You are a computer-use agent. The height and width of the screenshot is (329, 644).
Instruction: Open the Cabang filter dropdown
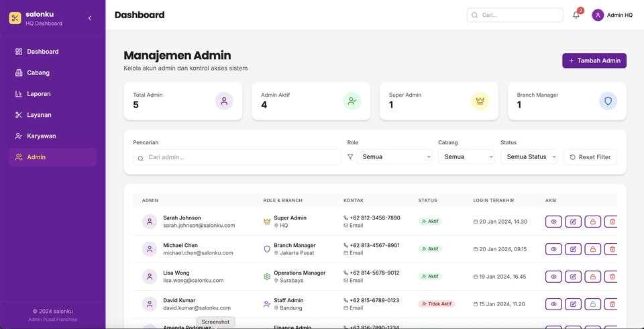[466, 157]
